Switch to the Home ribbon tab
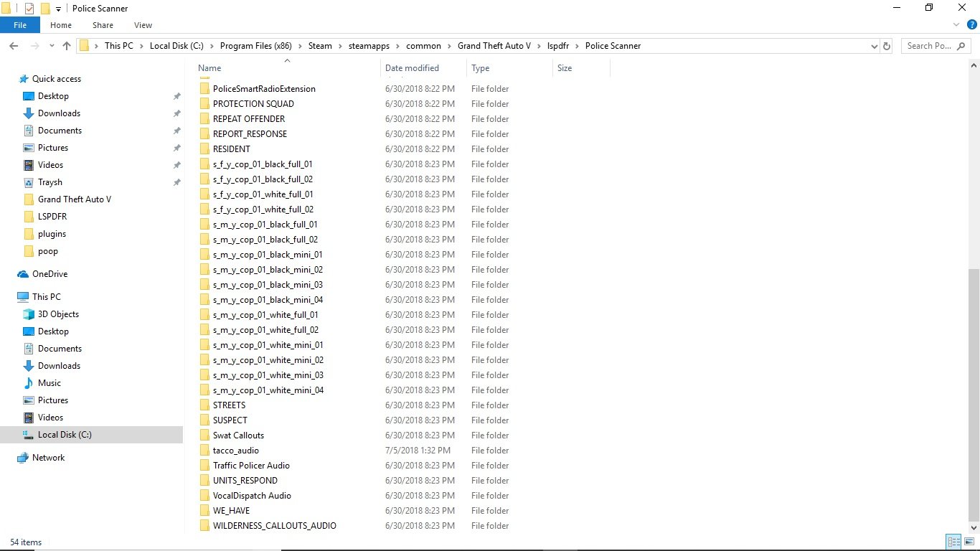Screen dimensions: 980x551 click(x=61, y=25)
